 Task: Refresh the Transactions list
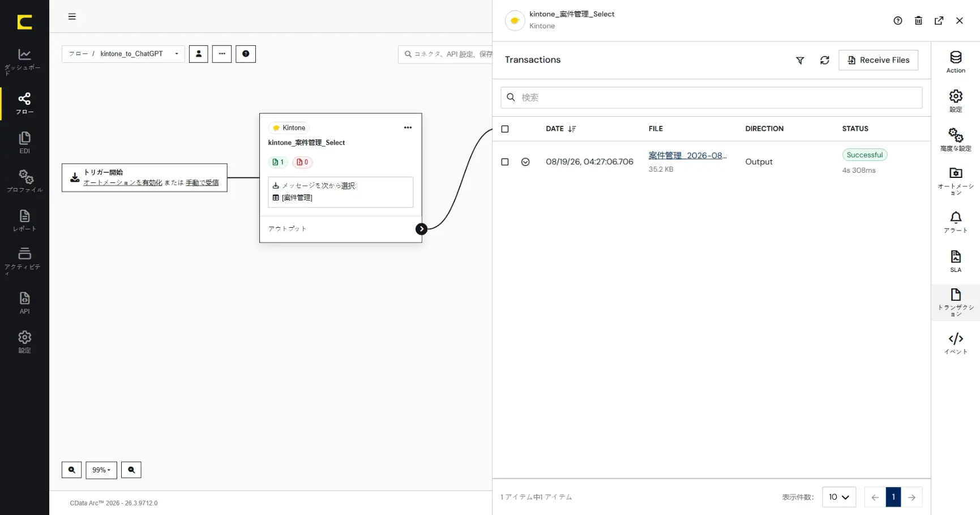click(x=825, y=60)
